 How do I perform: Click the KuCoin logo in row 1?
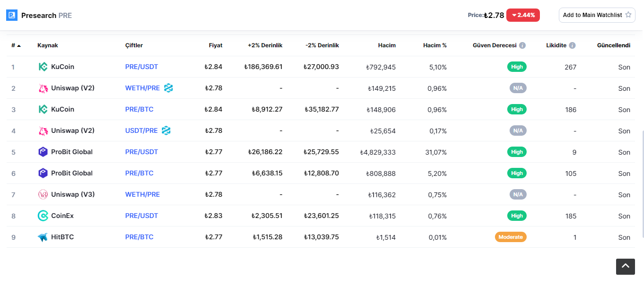point(43,67)
